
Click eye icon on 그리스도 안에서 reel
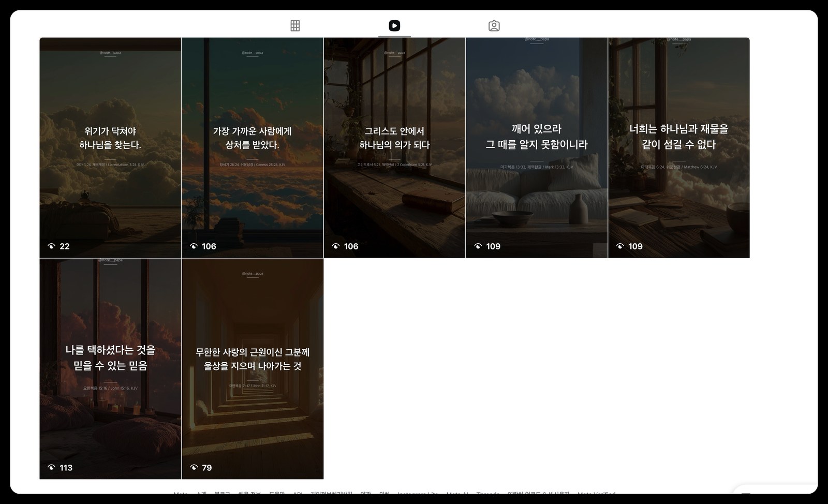click(336, 246)
